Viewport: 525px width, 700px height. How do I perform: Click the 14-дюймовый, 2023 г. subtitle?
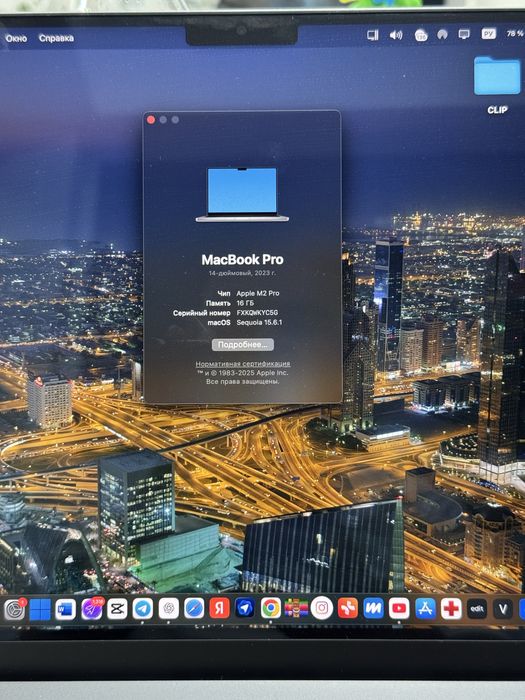click(x=242, y=273)
